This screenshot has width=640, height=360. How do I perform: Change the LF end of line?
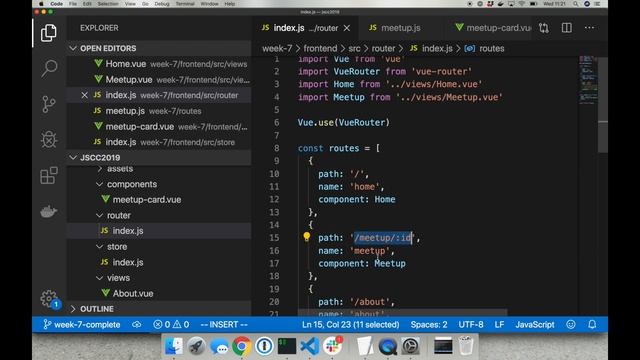click(x=500, y=324)
